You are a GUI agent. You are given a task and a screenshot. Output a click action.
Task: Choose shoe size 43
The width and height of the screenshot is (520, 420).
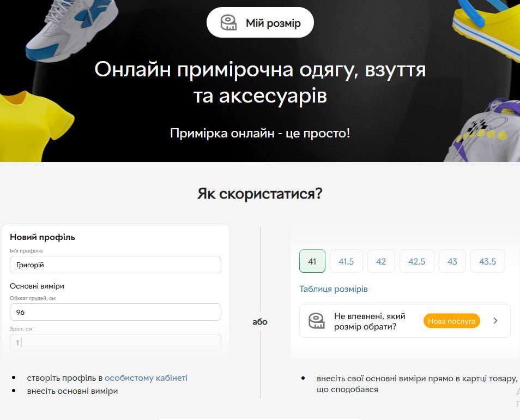[x=452, y=261]
